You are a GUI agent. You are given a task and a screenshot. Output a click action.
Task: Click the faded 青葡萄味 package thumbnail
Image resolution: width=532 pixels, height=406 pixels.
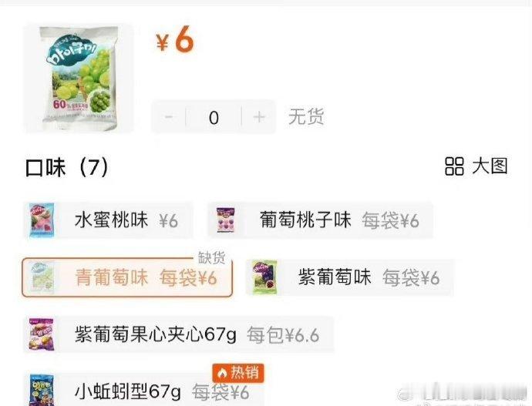[x=41, y=277]
